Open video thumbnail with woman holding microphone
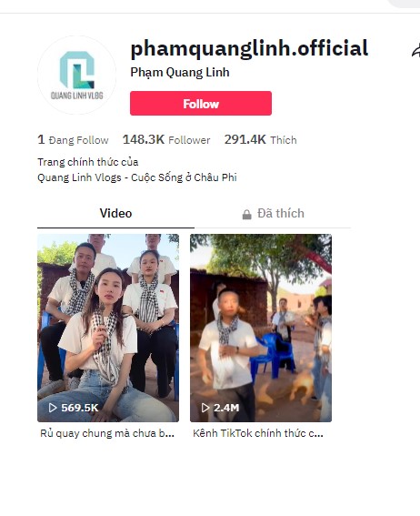The height and width of the screenshot is (516, 420). (x=108, y=328)
